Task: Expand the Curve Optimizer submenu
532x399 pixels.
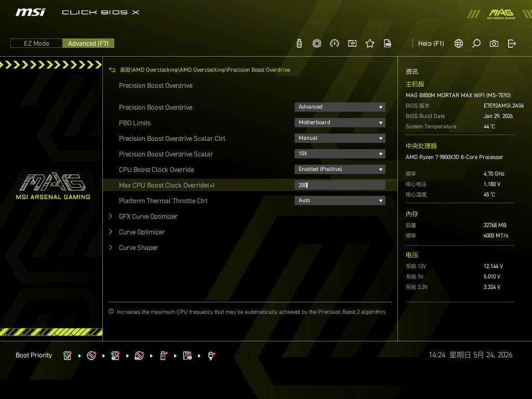Action: click(142, 232)
